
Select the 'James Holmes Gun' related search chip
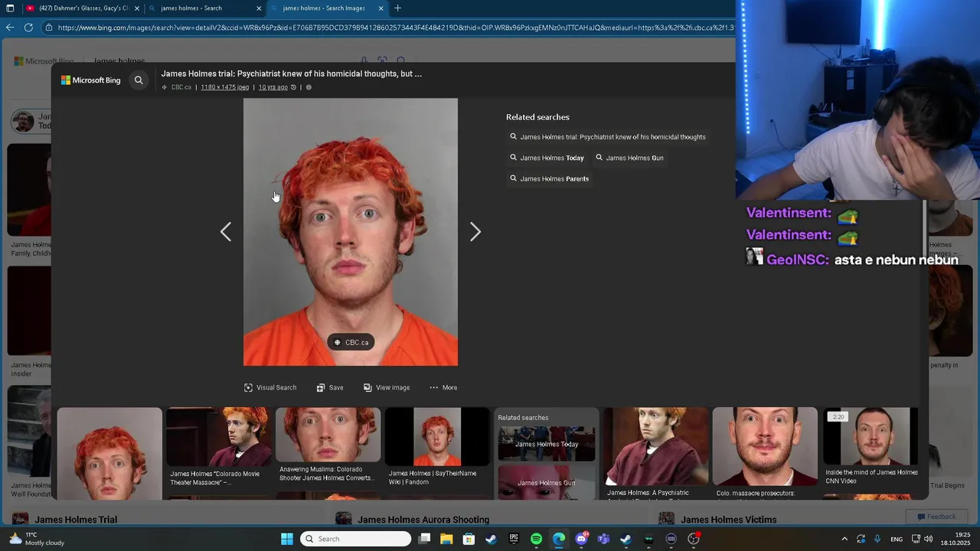click(x=629, y=158)
